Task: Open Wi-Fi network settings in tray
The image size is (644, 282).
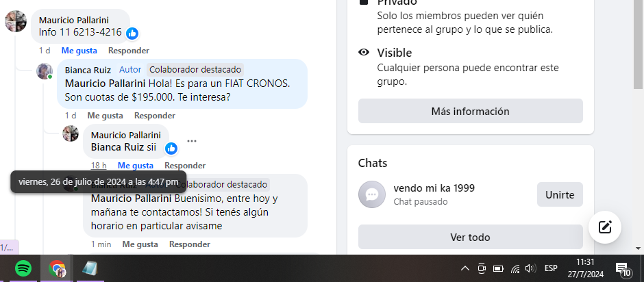Action: click(515, 269)
